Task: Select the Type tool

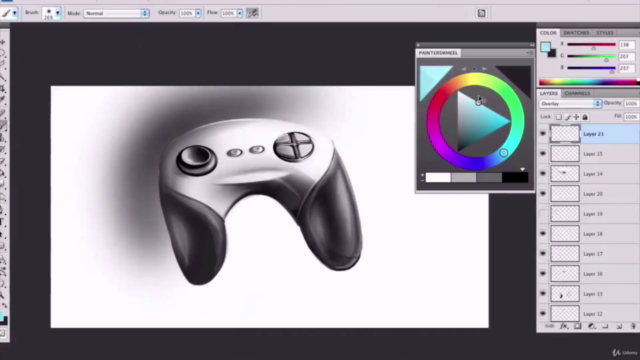Action: 3,222
